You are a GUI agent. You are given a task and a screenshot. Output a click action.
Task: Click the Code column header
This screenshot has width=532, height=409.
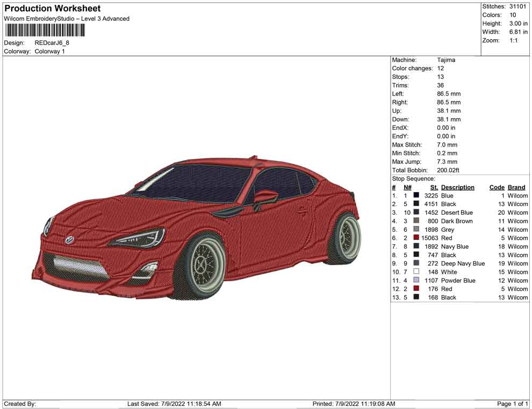click(x=497, y=187)
